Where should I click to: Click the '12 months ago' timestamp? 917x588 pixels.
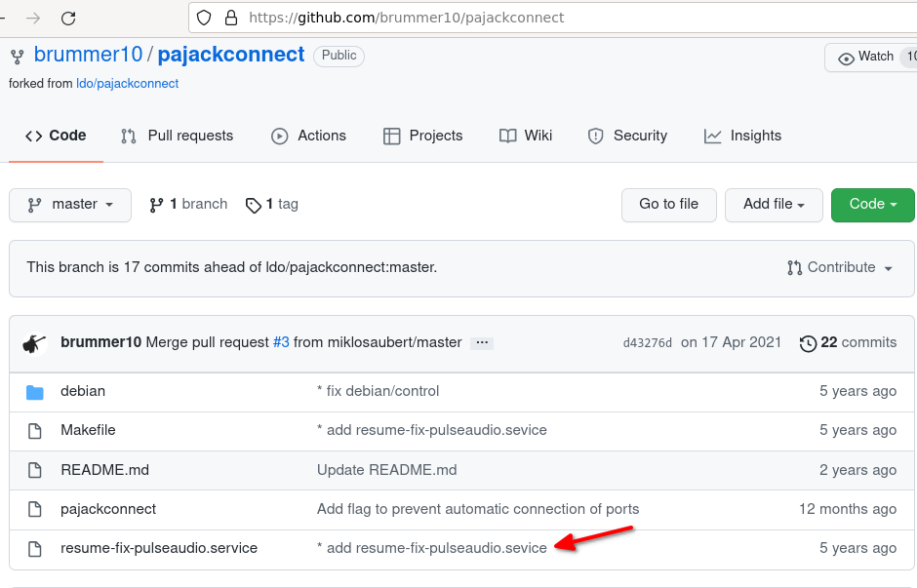(848, 509)
